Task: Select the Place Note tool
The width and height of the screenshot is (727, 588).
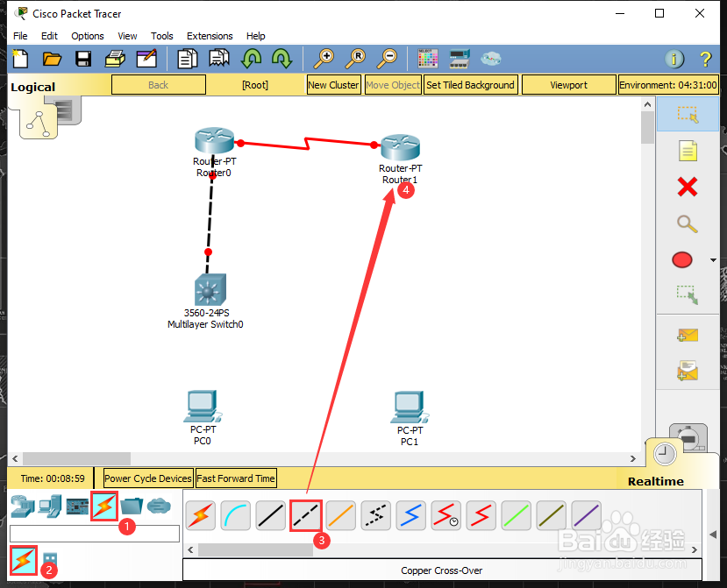Action: pyautogui.click(x=688, y=151)
